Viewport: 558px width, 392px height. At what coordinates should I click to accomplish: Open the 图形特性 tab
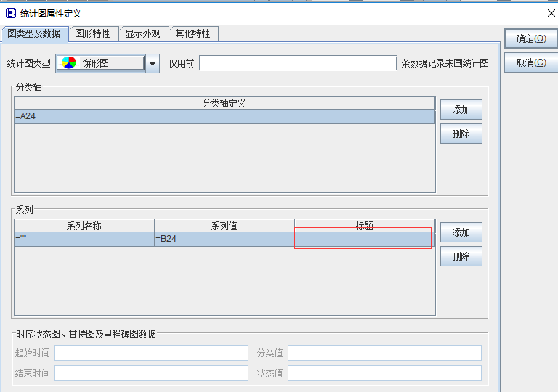tap(93, 34)
